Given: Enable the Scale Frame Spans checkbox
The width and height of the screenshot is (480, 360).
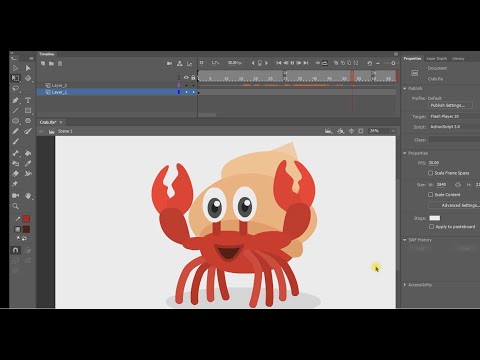Looking at the screenshot, I should [x=431, y=173].
